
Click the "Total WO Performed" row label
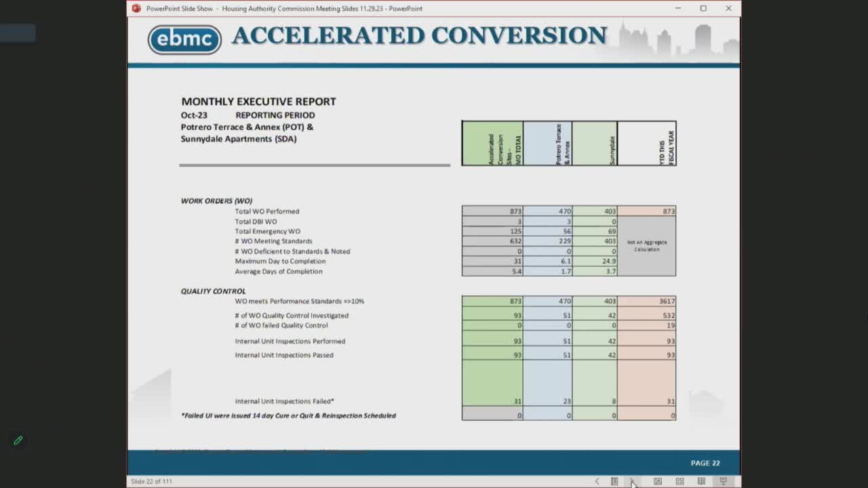267,211
